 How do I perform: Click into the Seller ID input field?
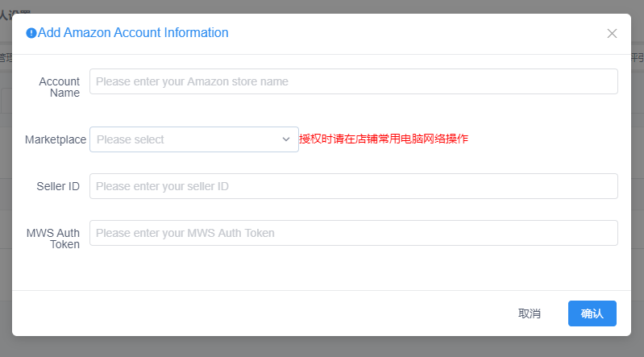pos(354,186)
